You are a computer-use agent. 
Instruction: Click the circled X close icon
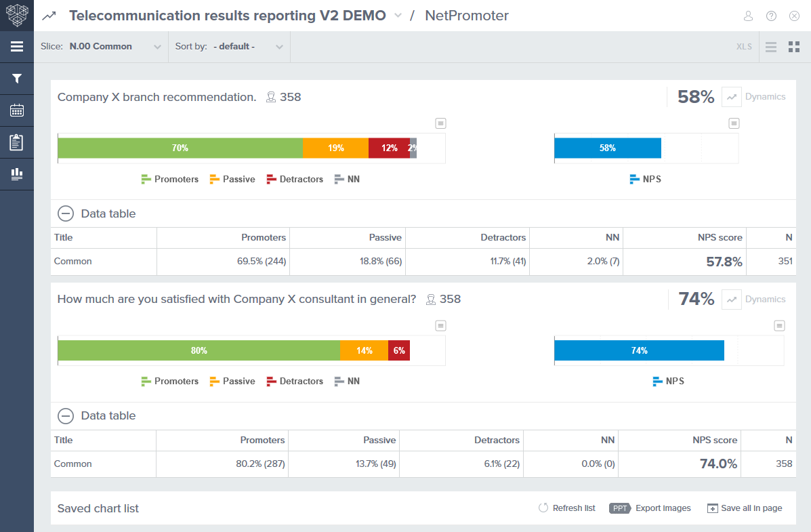[795, 16]
